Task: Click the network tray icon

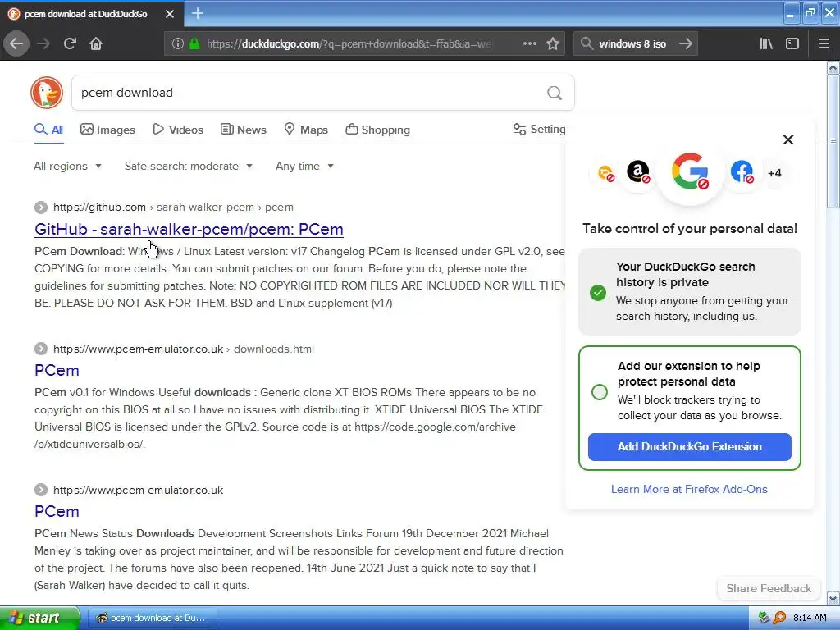Action: click(765, 618)
